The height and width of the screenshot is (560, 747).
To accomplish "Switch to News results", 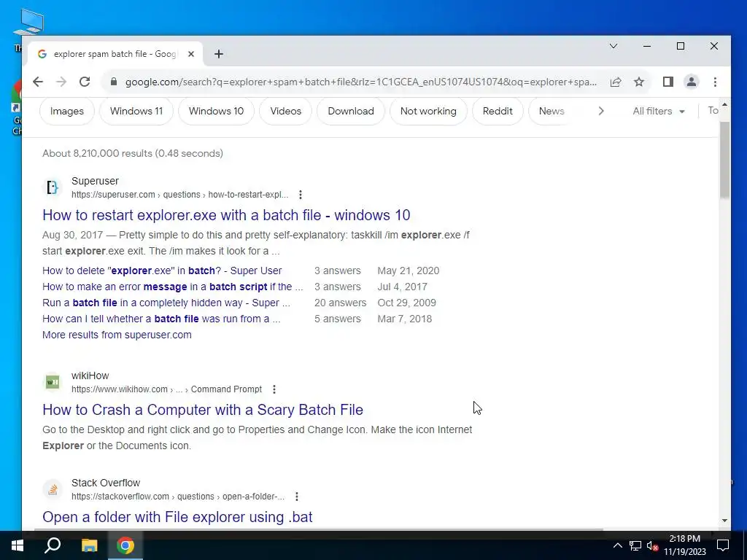I will [551, 111].
